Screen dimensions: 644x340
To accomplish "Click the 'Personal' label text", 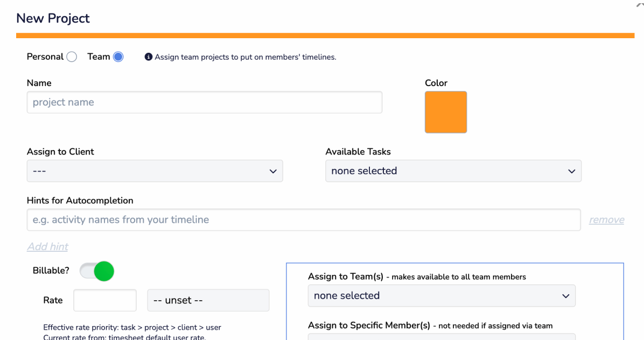I will pos(45,57).
